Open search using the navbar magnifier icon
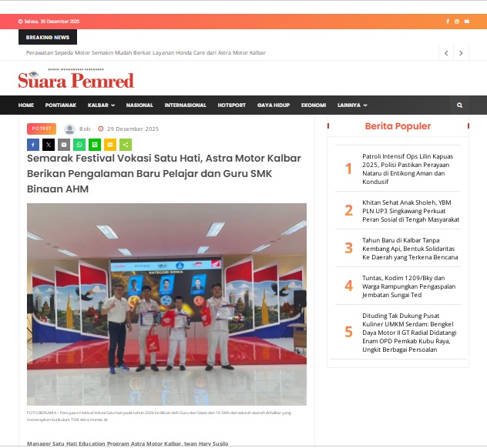487x448 pixels. (x=460, y=105)
